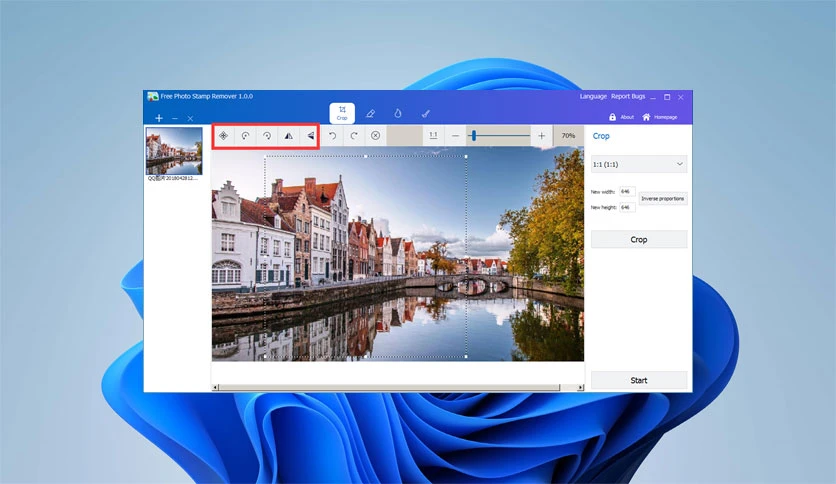Open the eraser tool tab
The width and height of the screenshot is (836, 484).
pos(370,114)
